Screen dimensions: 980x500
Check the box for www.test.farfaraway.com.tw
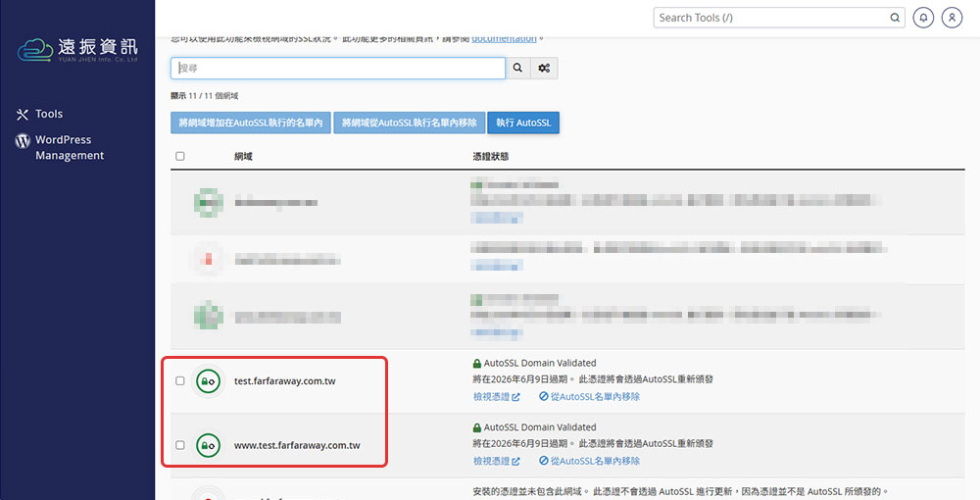[180, 445]
